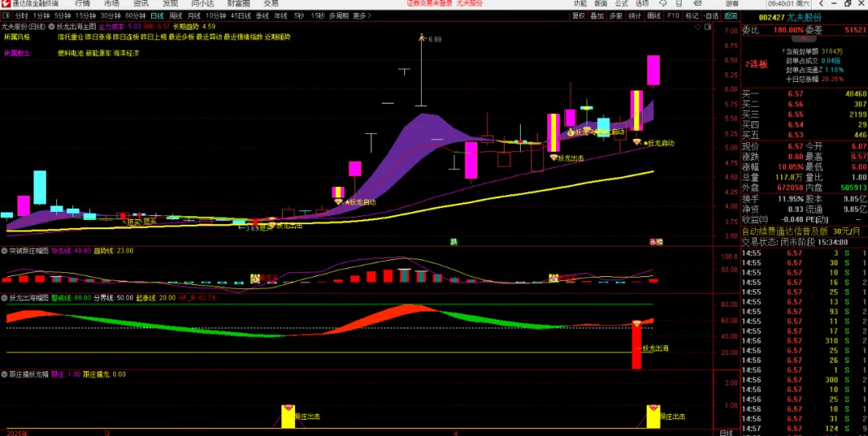Open the 发现 menu

[x=170, y=3]
